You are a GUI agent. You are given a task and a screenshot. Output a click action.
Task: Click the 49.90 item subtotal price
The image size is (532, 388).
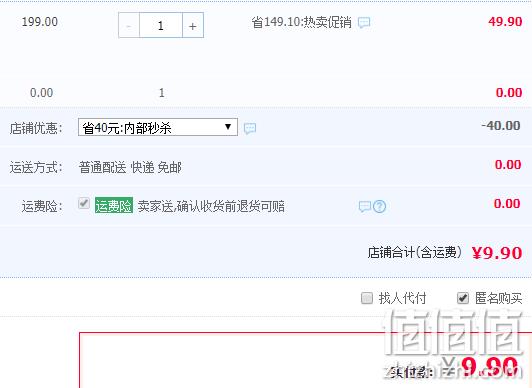point(505,22)
